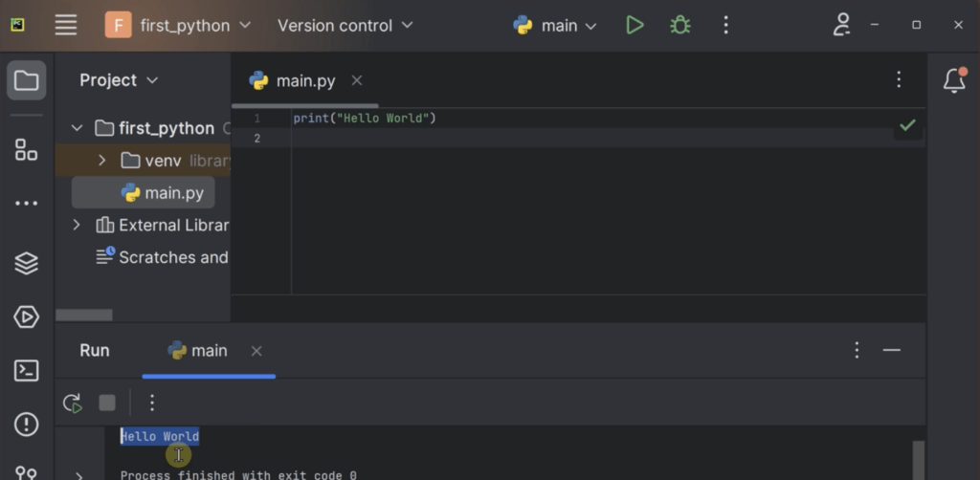
Task: Start debugging with the bug icon
Action: pyautogui.click(x=680, y=26)
